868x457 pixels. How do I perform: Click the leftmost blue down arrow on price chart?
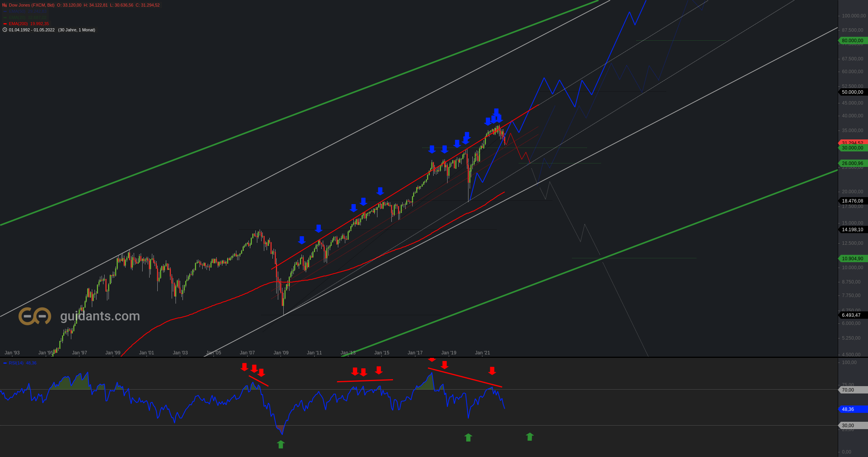click(x=302, y=240)
